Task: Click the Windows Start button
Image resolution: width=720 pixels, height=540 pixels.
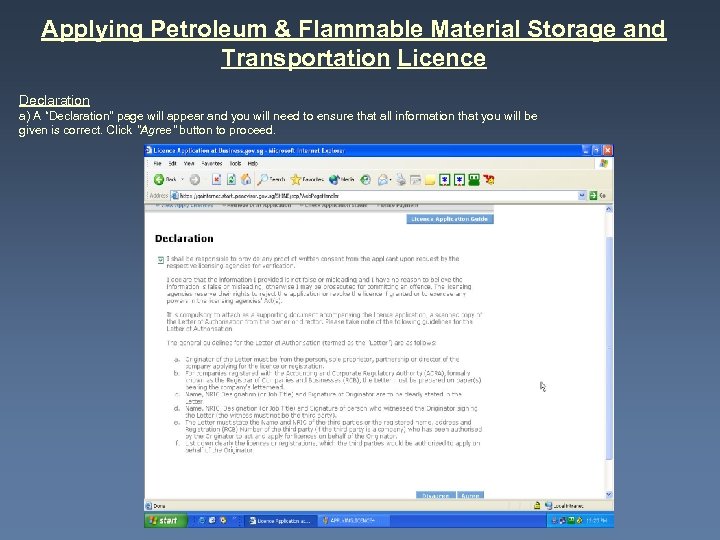Action: (x=166, y=520)
